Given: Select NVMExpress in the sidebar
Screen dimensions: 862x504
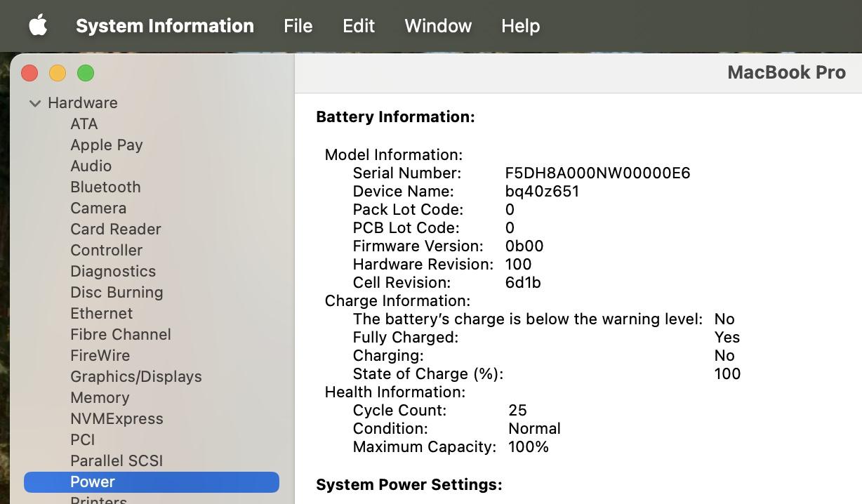Looking at the screenshot, I should pyautogui.click(x=117, y=418).
